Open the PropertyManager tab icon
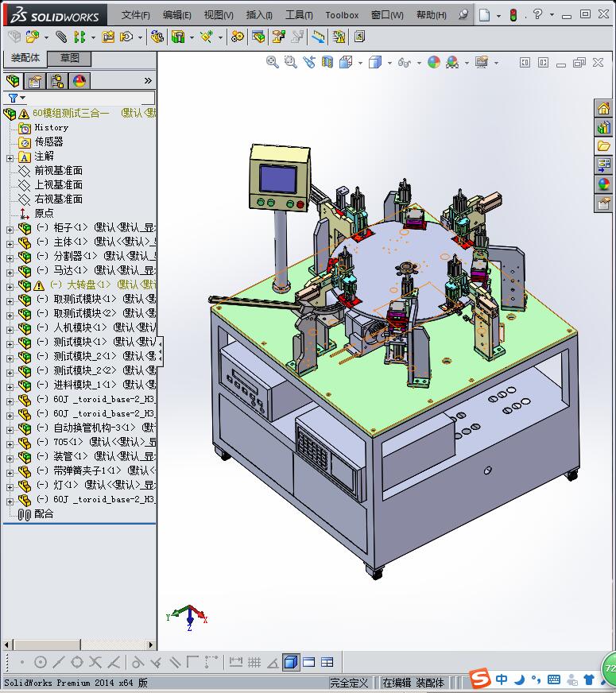Screen dimensions: 616x693 [x=34, y=81]
